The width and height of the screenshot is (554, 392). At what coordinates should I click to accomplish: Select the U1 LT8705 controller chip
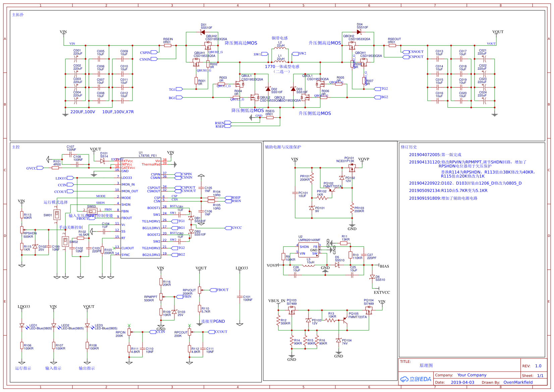(141, 208)
